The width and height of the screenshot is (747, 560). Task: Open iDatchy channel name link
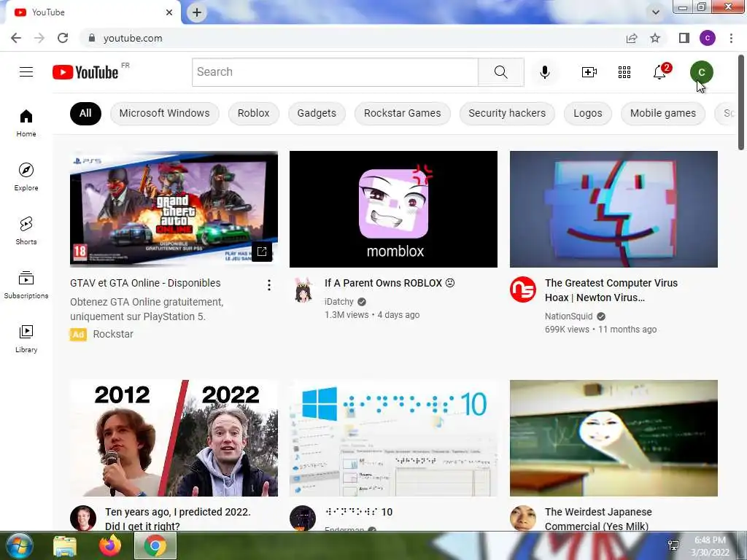click(x=339, y=301)
